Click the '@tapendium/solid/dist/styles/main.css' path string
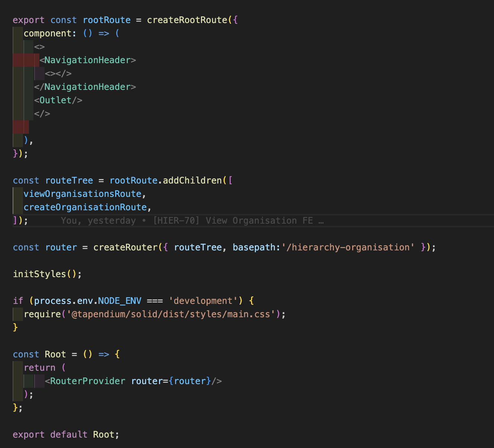494x448 pixels. pos(171,314)
